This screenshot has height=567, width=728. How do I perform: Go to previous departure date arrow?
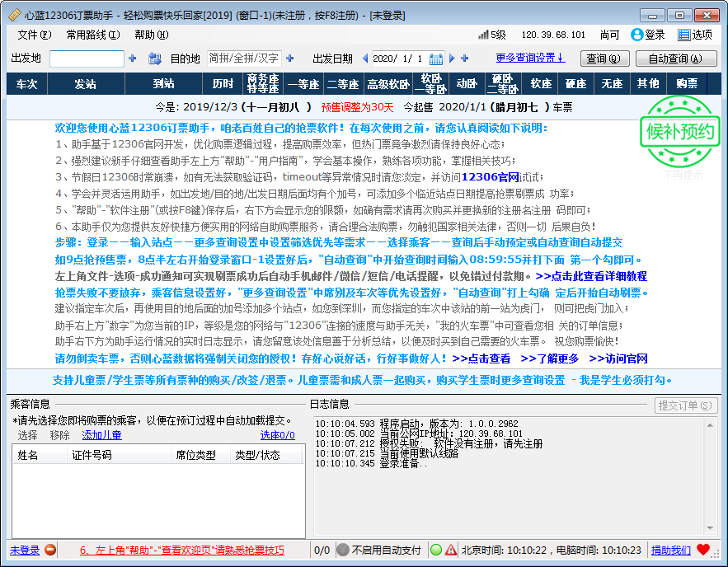(x=365, y=59)
